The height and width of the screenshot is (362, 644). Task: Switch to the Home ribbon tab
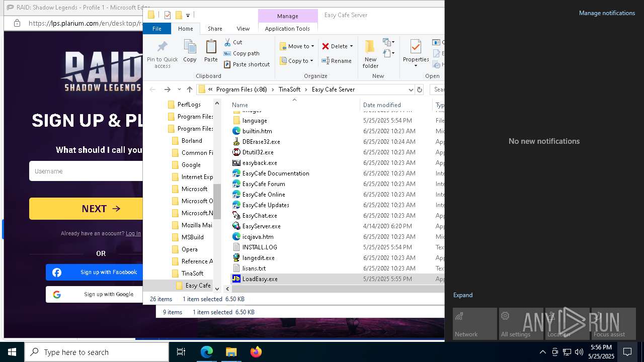pos(185,29)
